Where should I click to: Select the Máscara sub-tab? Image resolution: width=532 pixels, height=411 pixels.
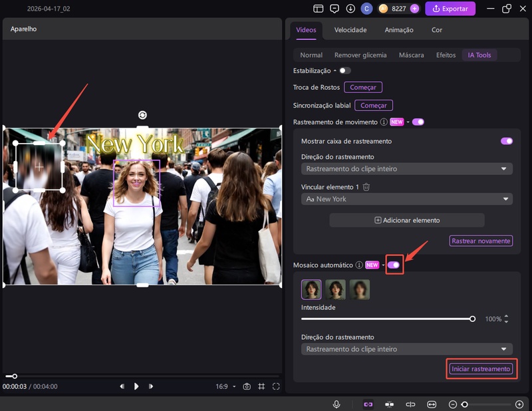click(411, 55)
